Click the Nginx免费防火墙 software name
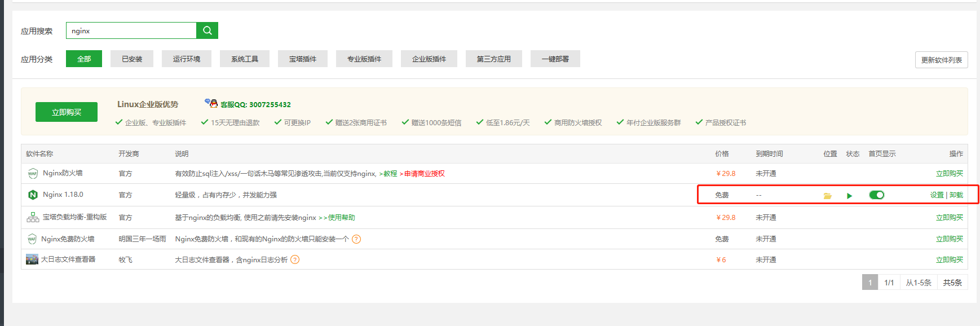 coord(68,239)
